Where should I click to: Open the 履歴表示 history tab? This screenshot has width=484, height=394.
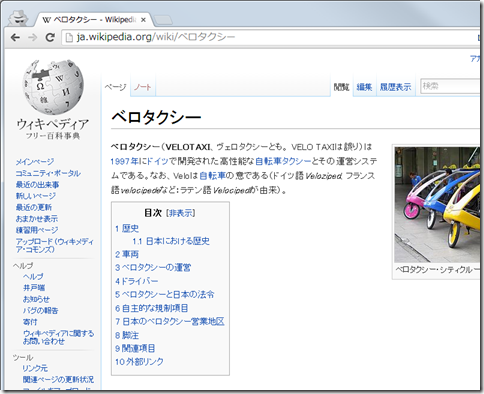click(x=395, y=87)
